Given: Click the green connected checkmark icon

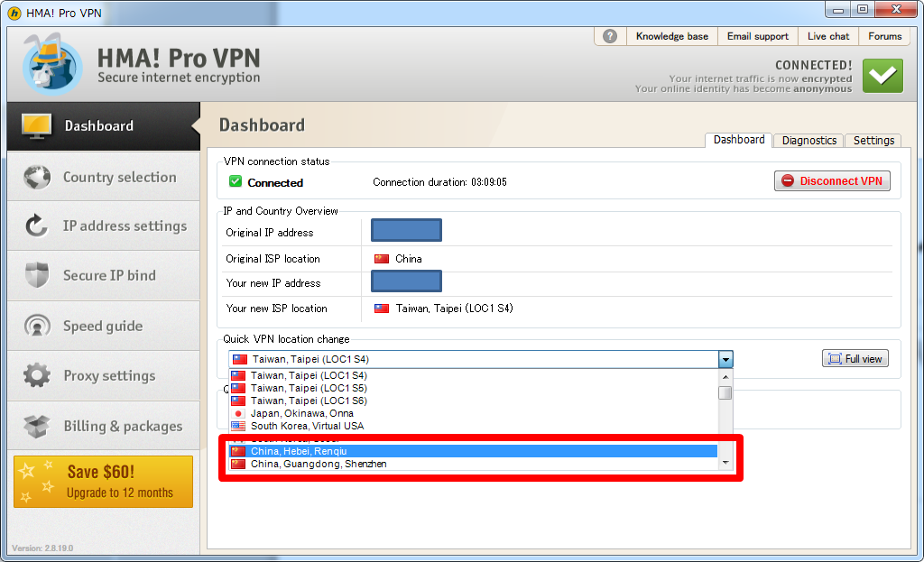Looking at the screenshot, I should click(x=882, y=76).
